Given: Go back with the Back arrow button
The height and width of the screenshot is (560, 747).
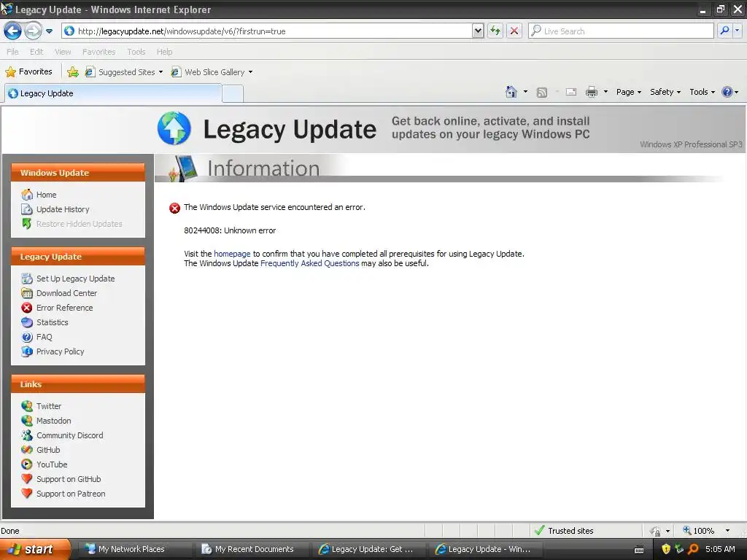Looking at the screenshot, I should [x=12, y=31].
